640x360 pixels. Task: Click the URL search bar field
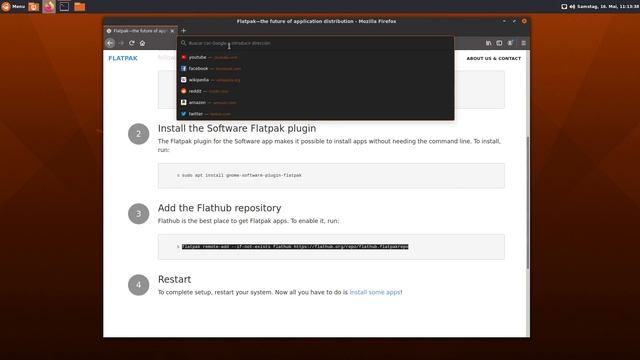(315, 43)
